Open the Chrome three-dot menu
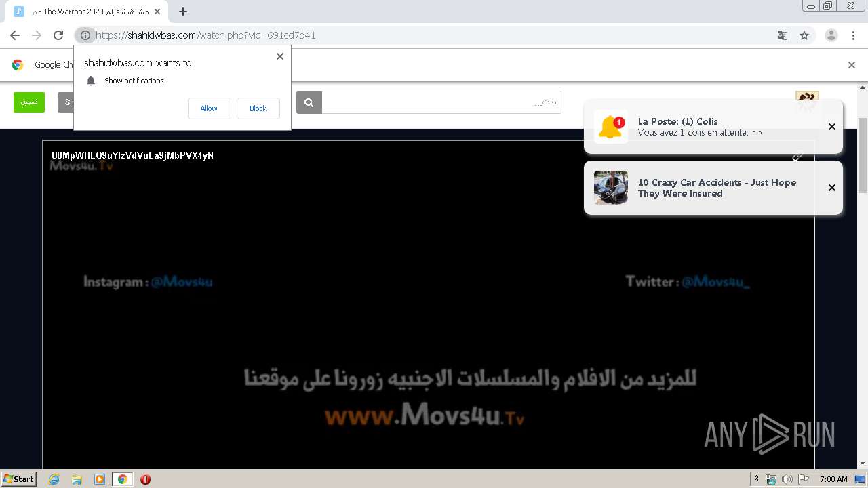Screen dimensions: 868x488 tap(854, 35)
